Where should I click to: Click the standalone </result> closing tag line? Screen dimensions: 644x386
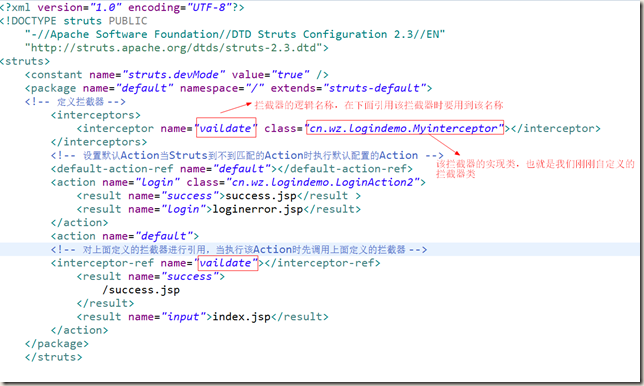point(106,304)
